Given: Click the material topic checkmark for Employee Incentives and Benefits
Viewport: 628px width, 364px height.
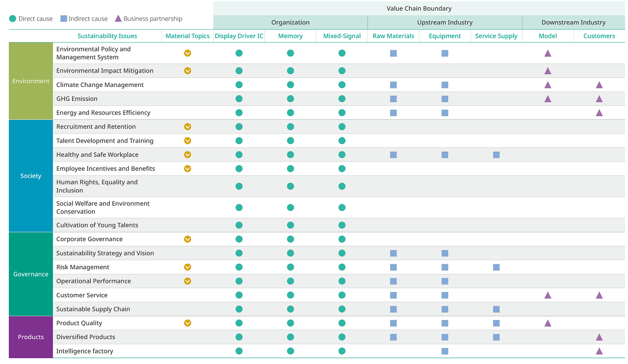Looking at the screenshot, I should pos(188,168).
